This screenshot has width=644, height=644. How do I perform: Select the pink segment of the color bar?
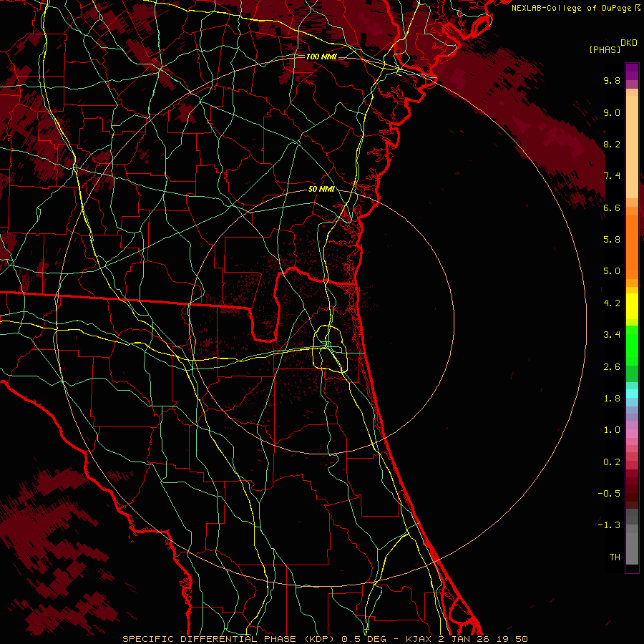pyautogui.click(x=632, y=434)
